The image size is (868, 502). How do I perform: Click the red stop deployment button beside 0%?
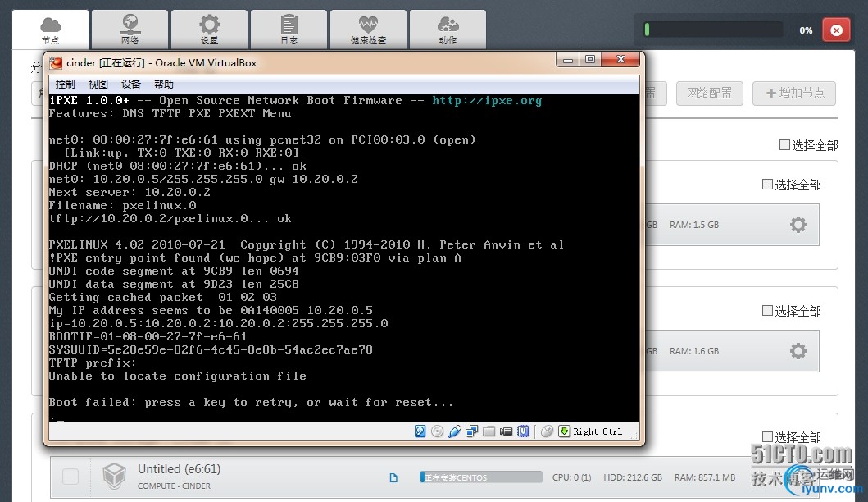[837, 30]
